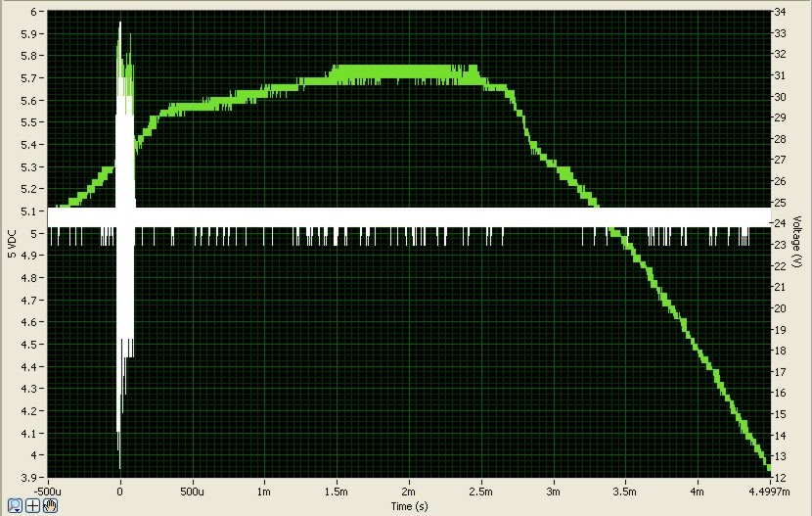The height and width of the screenshot is (516, 812).
Task: Click the 'Time (s)' axis label
Action: coord(409,506)
